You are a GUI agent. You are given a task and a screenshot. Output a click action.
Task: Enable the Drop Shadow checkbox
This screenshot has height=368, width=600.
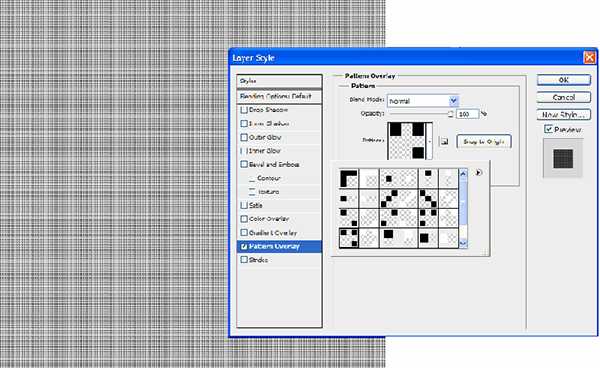pos(244,110)
